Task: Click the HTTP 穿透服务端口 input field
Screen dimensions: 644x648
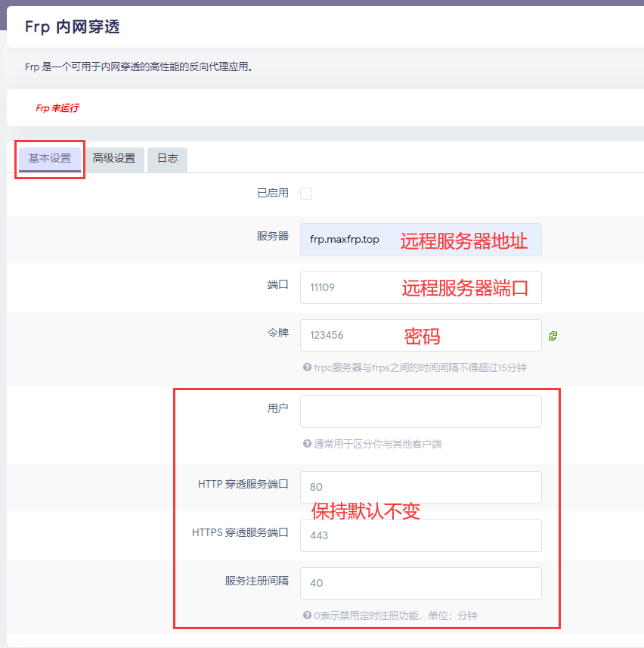Action: 421,487
